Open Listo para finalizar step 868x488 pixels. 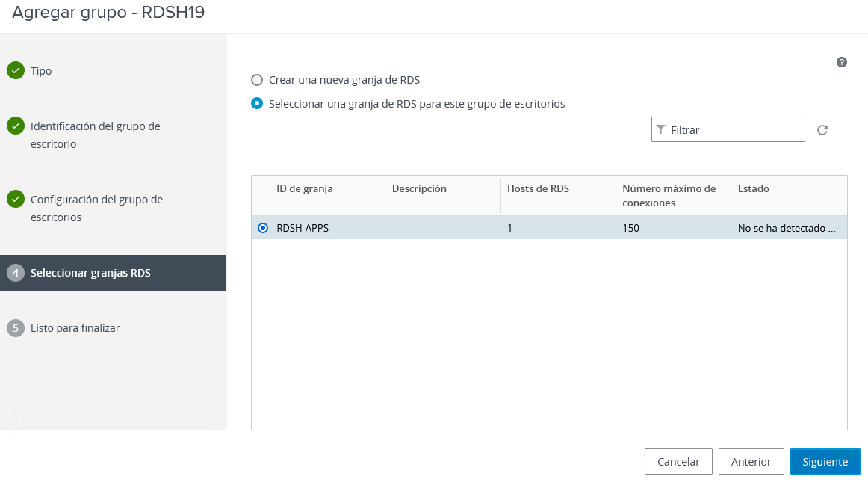[75, 328]
